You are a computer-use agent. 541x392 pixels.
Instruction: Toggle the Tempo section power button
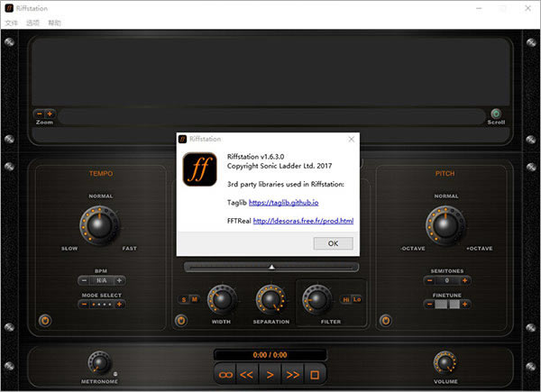coord(45,321)
